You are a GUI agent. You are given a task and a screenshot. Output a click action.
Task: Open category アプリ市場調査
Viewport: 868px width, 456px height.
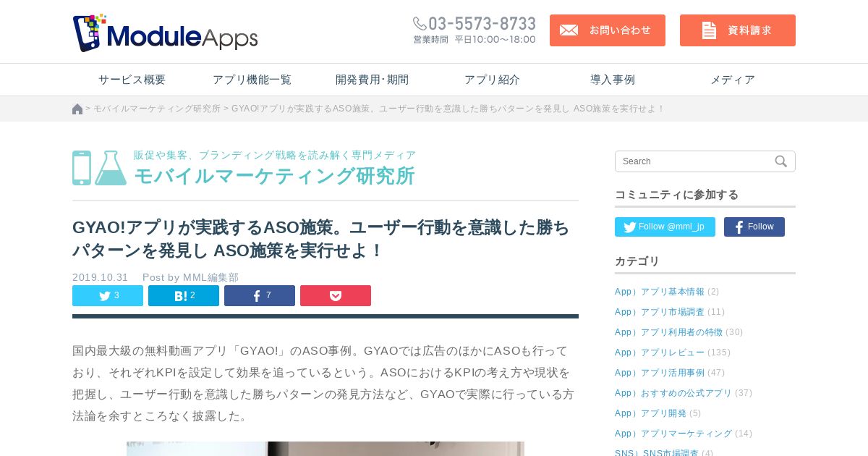click(x=660, y=312)
